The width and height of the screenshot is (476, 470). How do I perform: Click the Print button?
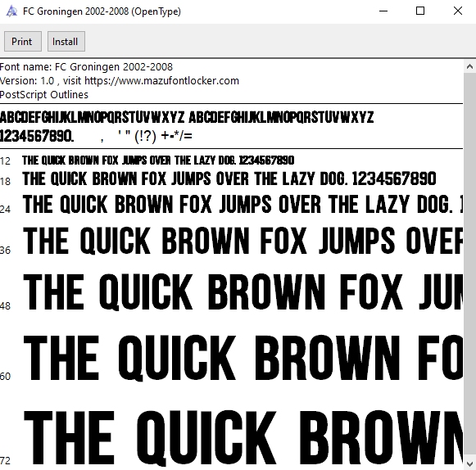click(x=23, y=41)
